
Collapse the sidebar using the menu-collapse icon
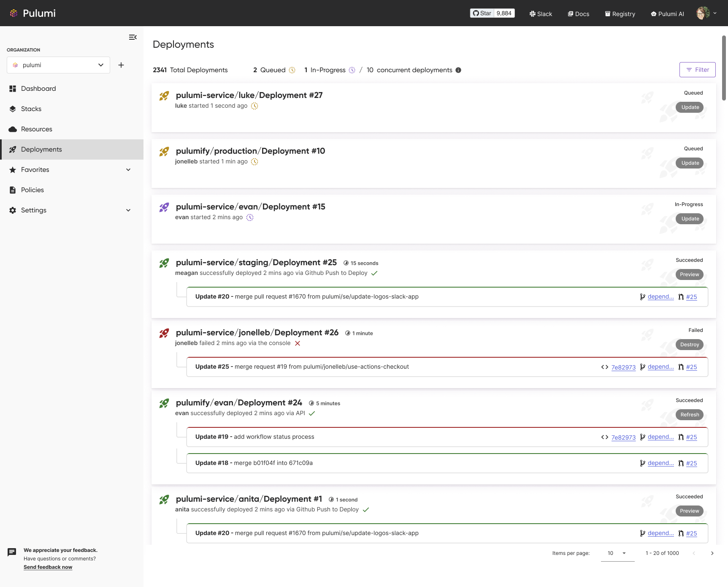click(133, 37)
